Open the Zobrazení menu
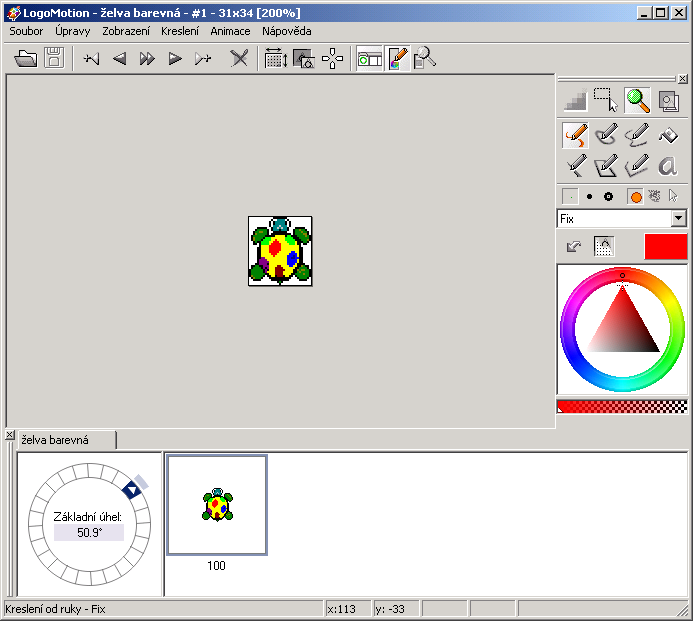This screenshot has width=693, height=621. click(x=126, y=31)
